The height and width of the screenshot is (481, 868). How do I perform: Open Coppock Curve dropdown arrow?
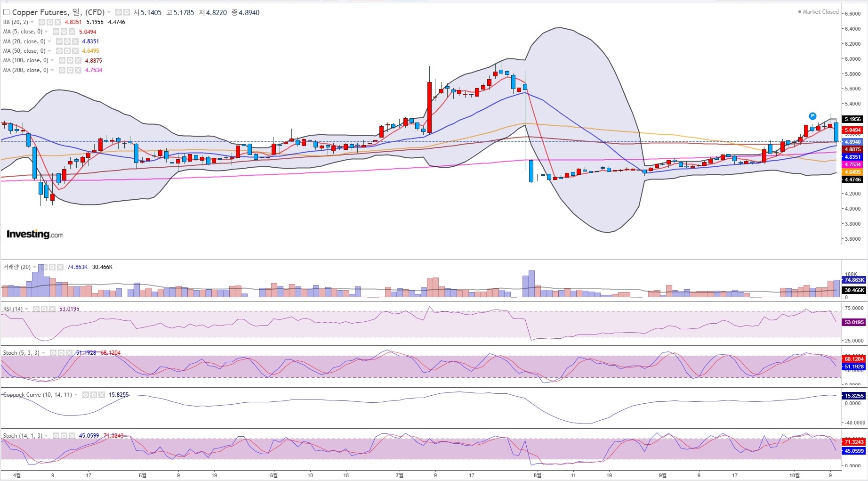pos(76,395)
